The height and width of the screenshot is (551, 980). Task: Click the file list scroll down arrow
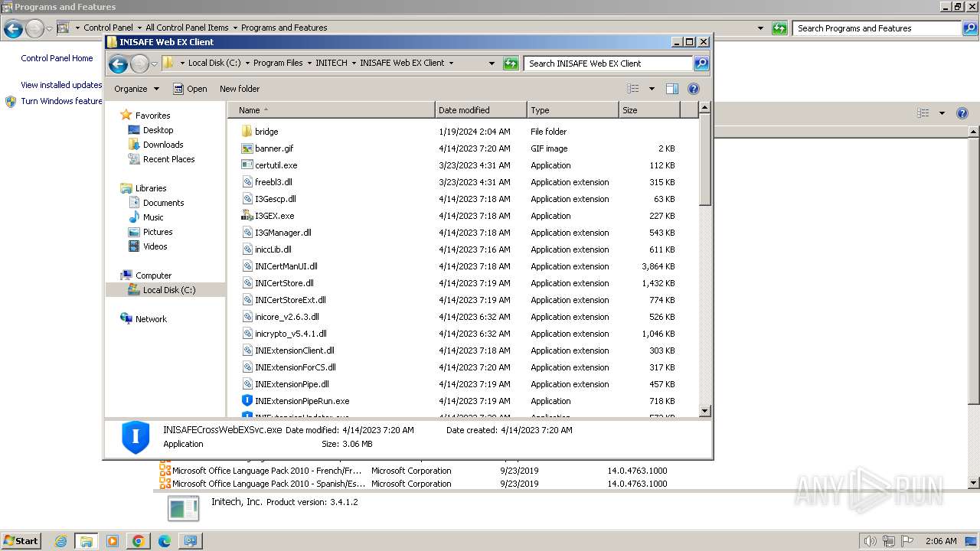tap(705, 411)
